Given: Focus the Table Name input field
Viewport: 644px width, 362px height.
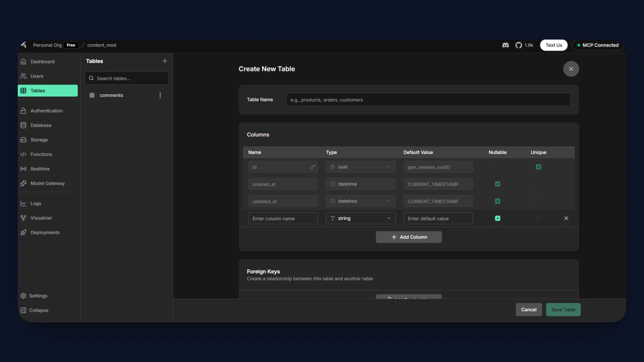Looking at the screenshot, I should coord(428,100).
